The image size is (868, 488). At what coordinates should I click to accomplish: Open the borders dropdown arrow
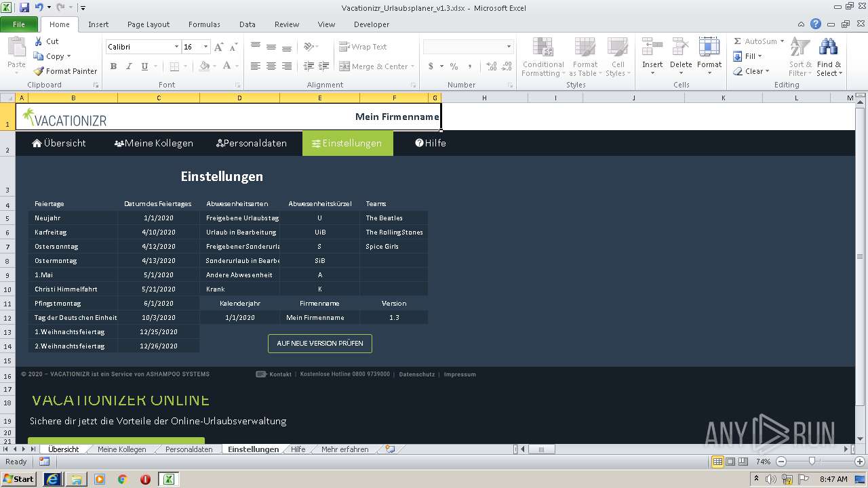[x=186, y=66]
